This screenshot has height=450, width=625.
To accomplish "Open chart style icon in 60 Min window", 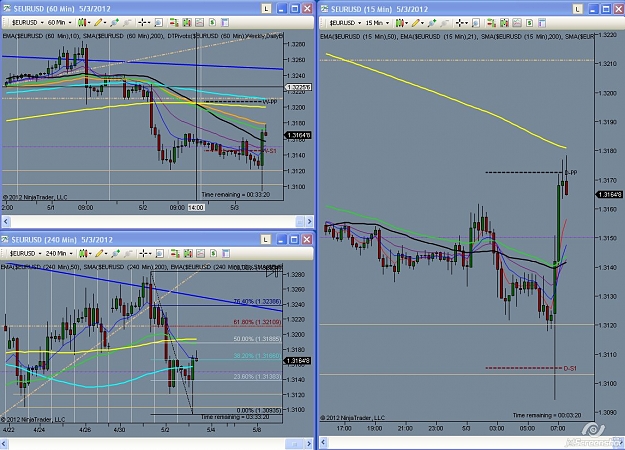I will [x=82, y=23].
